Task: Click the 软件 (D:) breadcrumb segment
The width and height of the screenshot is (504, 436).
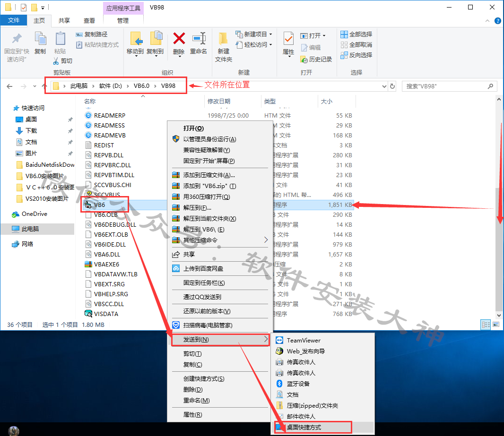Action: click(111, 86)
